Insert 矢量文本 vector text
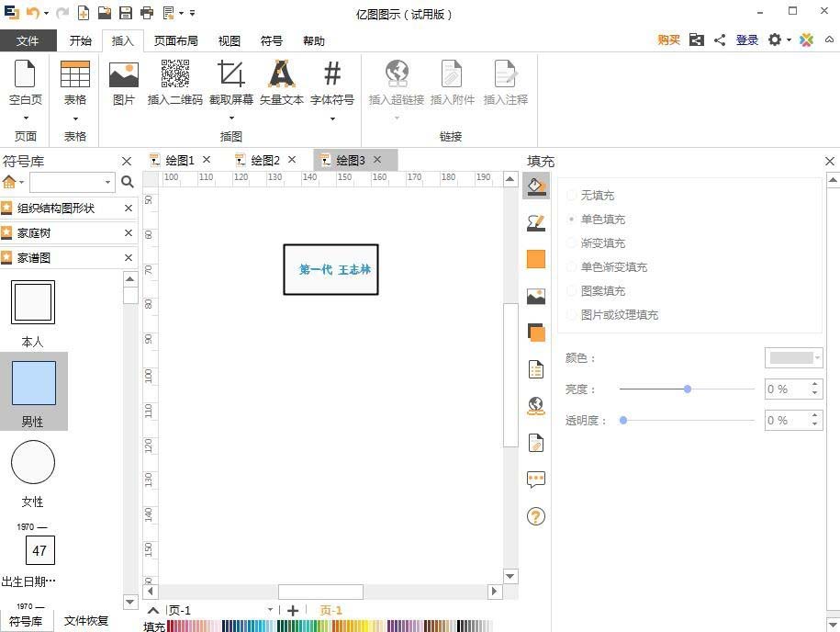The width and height of the screenshot is (840, 632). (x=282, y=83)
